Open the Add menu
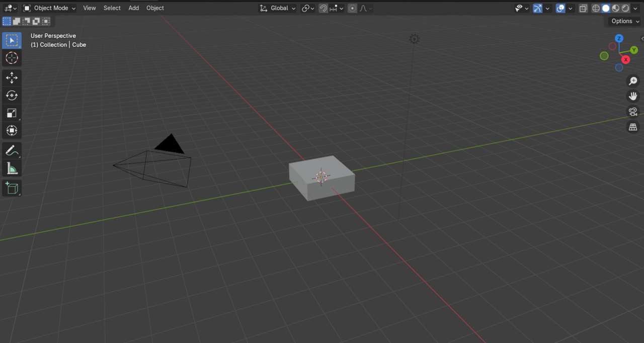 tap(133, 8)
